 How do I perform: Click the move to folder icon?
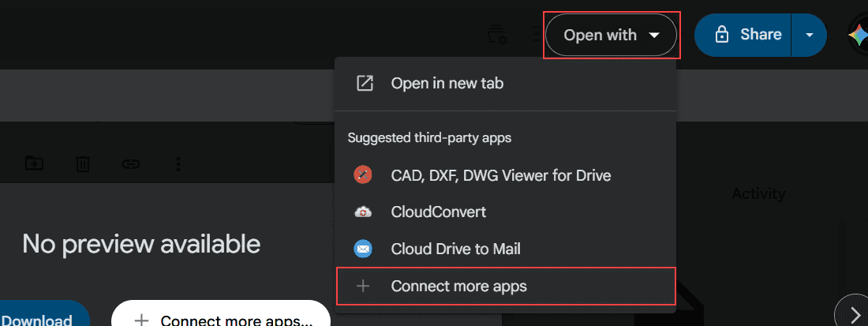(34, 163)
